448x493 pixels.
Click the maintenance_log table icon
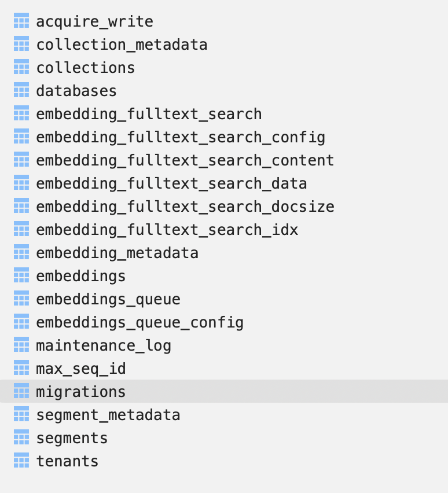21,345
